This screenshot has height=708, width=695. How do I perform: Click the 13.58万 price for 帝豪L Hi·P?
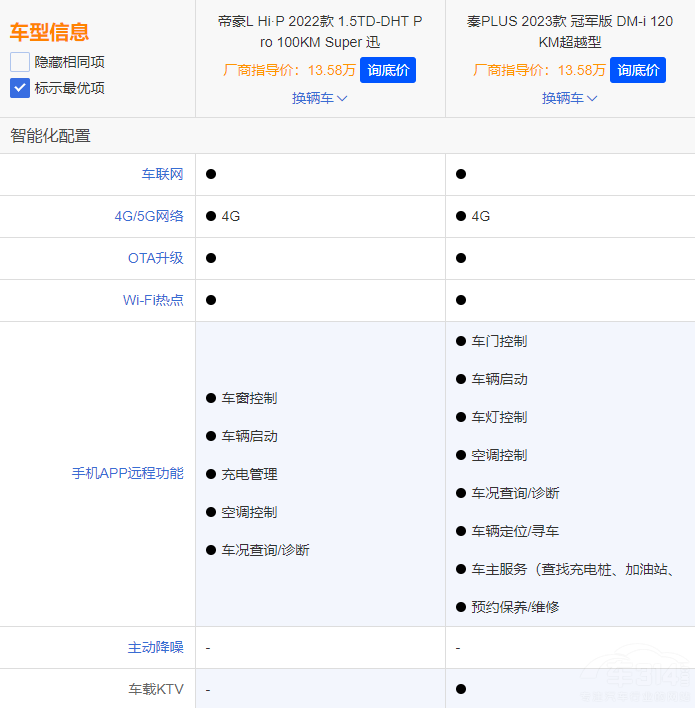(x=332, y=70)
